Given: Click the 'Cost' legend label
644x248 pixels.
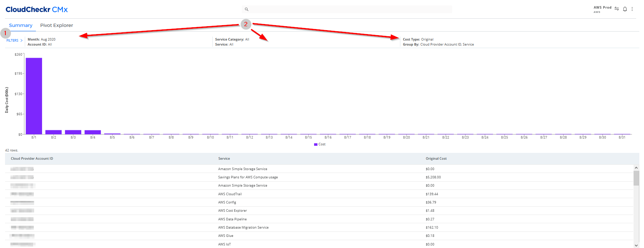Looking at the screenshot, I should 322,144.
